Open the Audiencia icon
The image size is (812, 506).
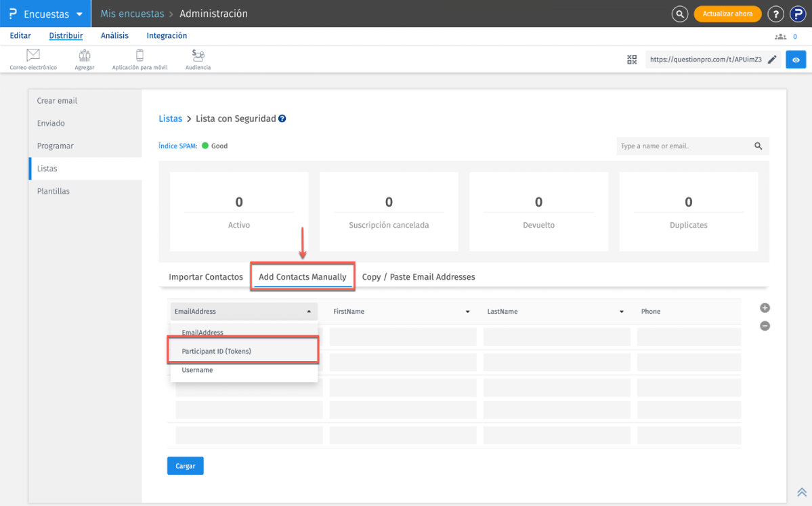[x=198, y=56]
